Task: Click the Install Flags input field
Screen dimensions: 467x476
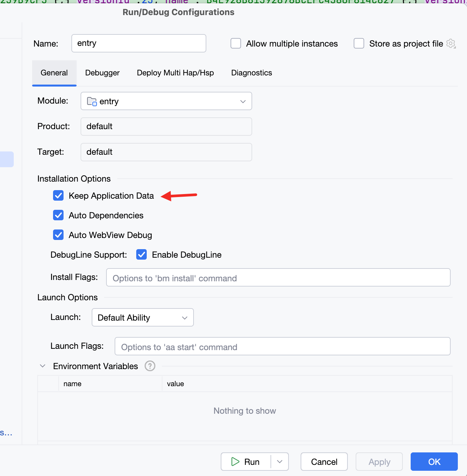Action: pyautogui.click(x=278, y=278)
